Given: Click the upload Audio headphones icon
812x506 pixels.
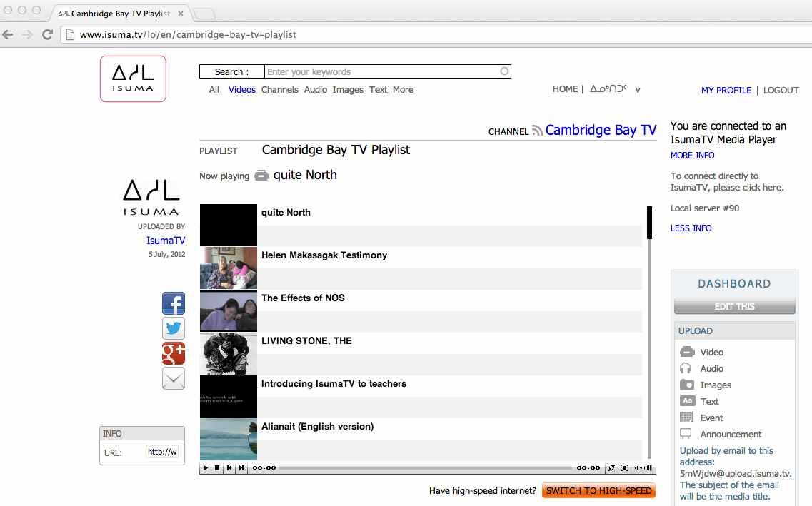Looking at the screenshot, I should [x=685, y=368].
